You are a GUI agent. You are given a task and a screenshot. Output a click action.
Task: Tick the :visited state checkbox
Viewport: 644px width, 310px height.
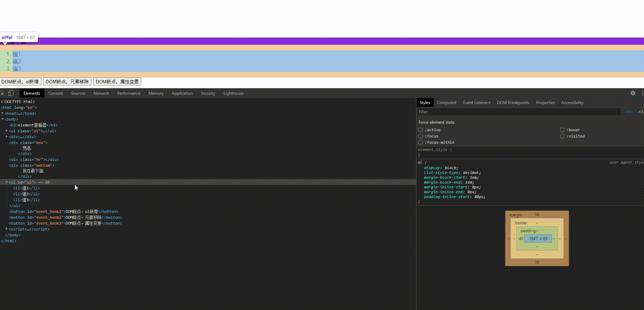click(x=562, y=136)
